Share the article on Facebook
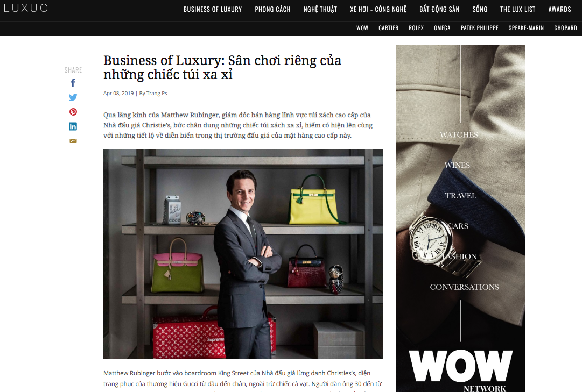Screen dimensions: 582x392 point(73,83)
